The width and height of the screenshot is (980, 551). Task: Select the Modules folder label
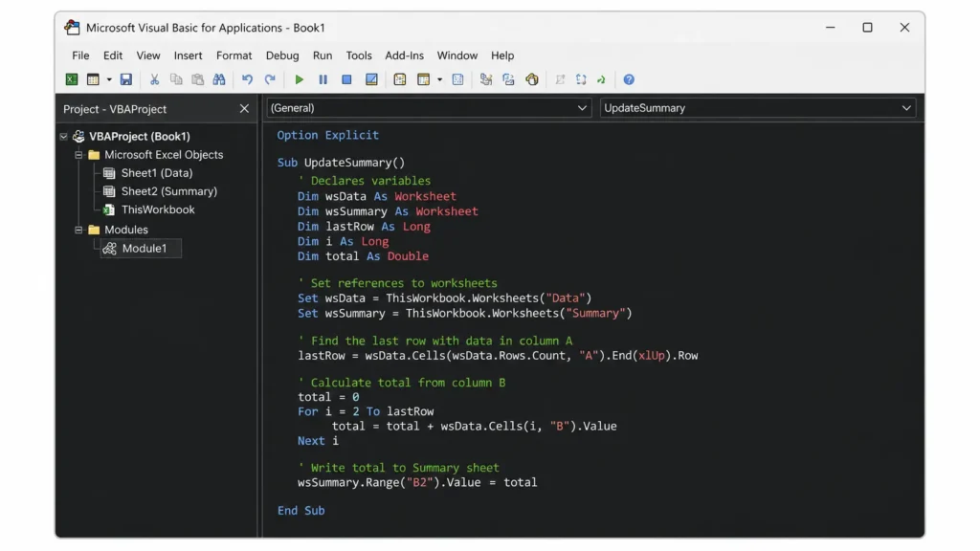pyautogui.click(x=126, y=230)
